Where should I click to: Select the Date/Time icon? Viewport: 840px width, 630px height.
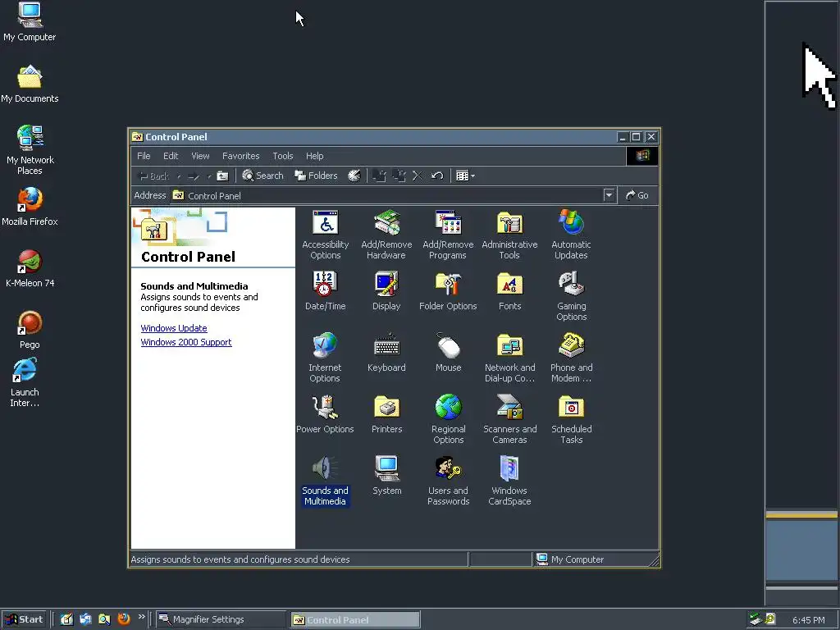(325, 291)
